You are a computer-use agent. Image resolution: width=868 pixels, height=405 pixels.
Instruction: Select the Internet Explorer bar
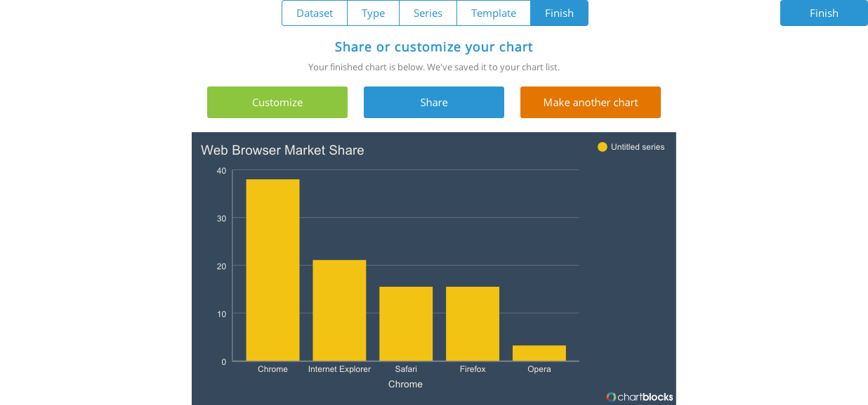click(x=339, y=310)
